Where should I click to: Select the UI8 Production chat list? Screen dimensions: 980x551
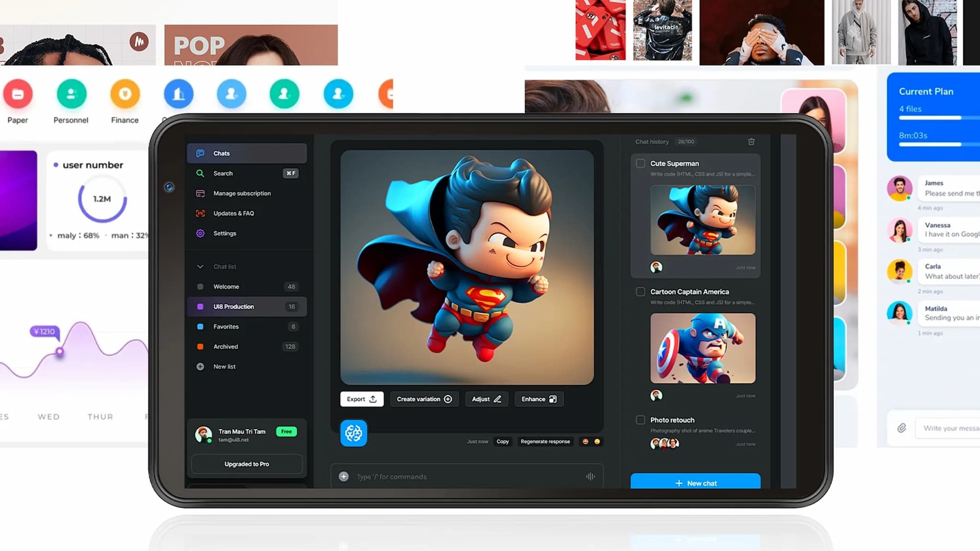[247, 306]
